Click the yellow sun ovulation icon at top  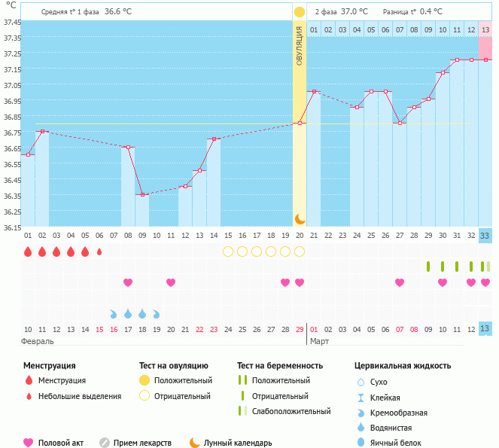[x=300, y=12]
